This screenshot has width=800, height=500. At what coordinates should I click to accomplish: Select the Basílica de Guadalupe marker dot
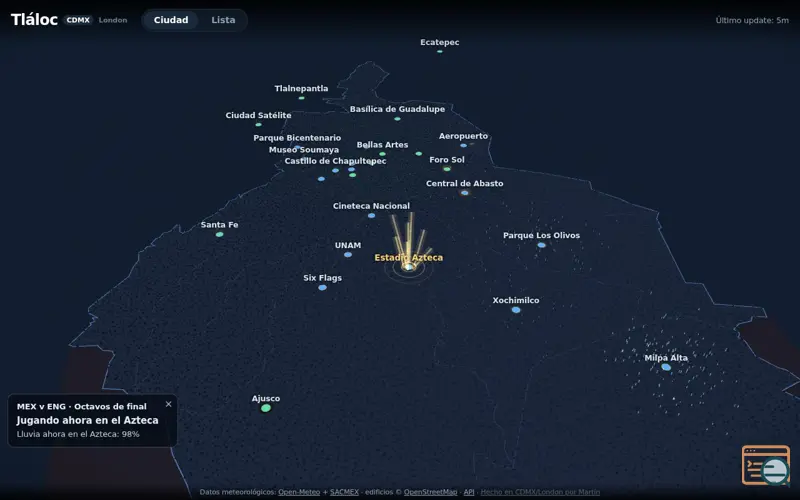[x=397, y=119]
